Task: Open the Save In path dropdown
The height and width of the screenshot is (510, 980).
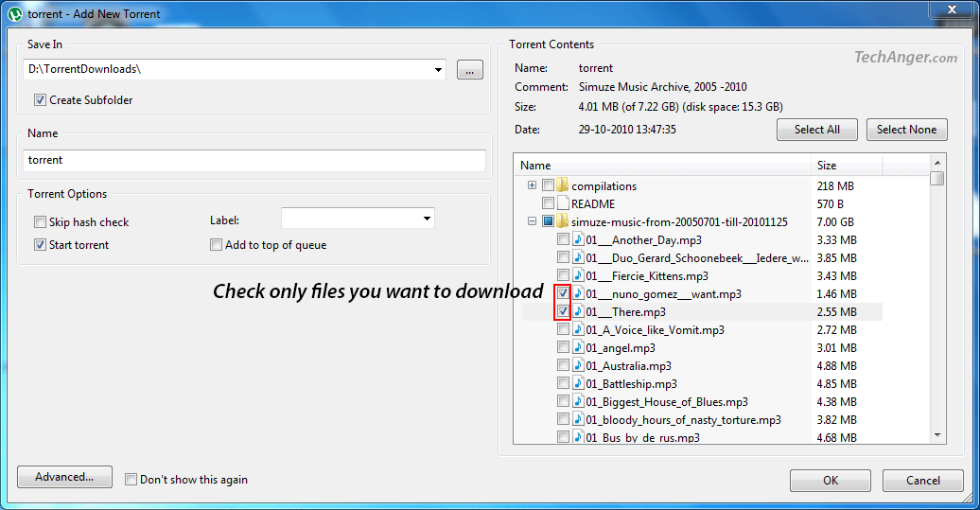Action: pos(438,70)
